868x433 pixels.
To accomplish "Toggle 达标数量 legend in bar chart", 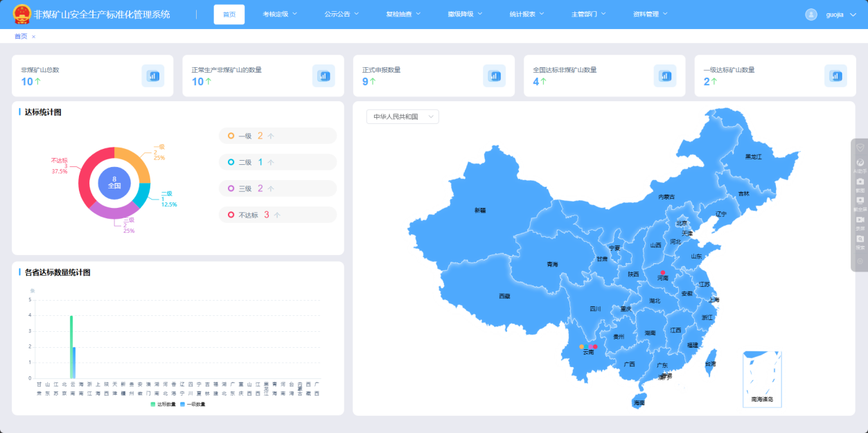I will [x=163, y=404].
